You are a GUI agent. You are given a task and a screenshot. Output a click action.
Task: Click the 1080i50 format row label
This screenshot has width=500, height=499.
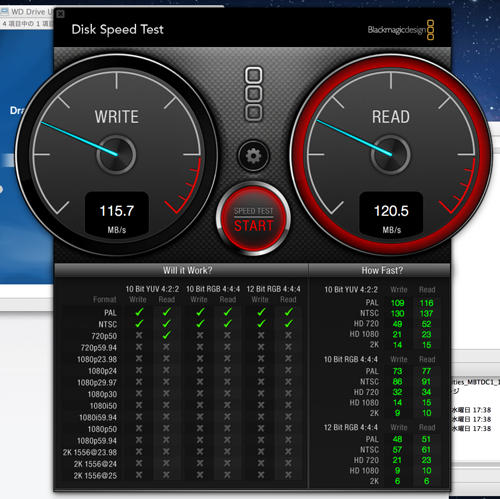(103, 406)
